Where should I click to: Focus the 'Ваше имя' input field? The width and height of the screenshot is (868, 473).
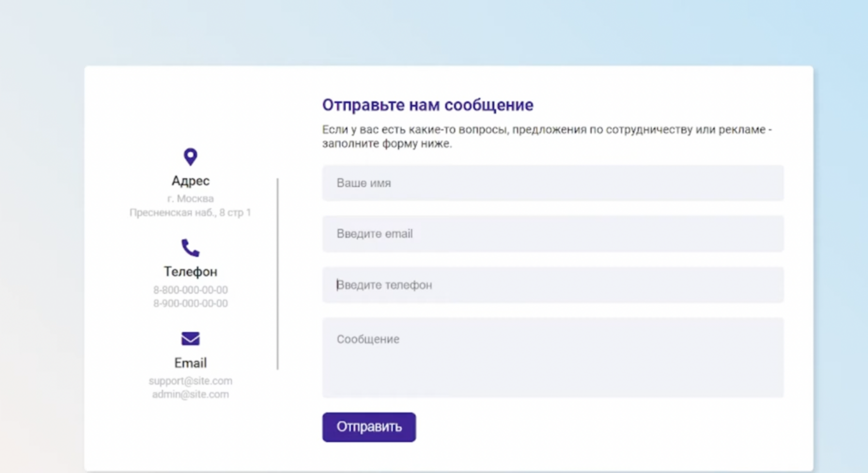pos(553,183)
